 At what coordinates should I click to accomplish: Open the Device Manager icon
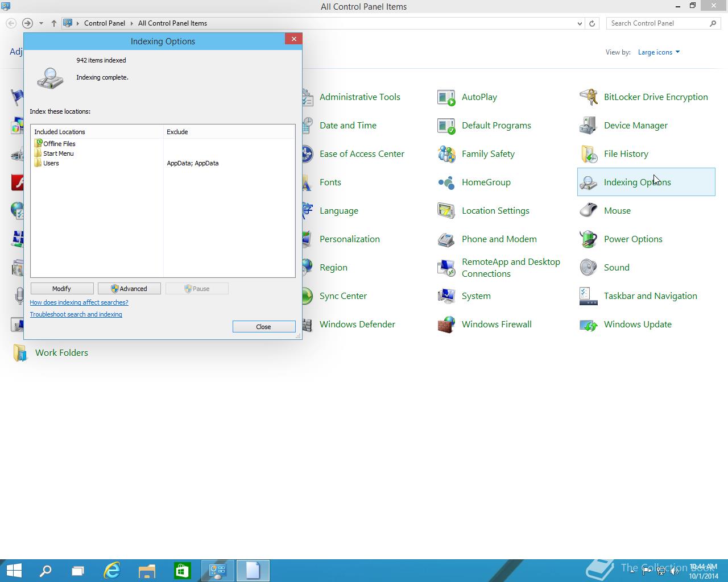click(589, 126)
